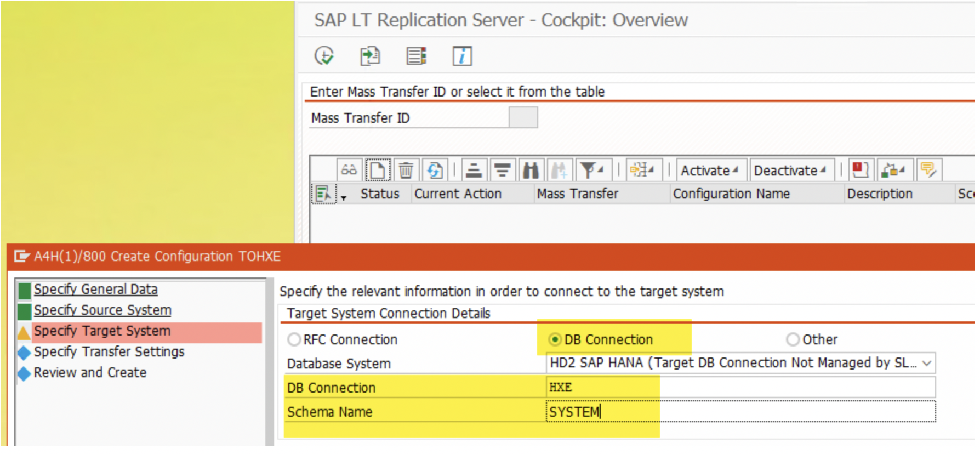The height and width of the screenshot is (454, 980).
Task: Select the Review and Create step
Action: point(90,372)
